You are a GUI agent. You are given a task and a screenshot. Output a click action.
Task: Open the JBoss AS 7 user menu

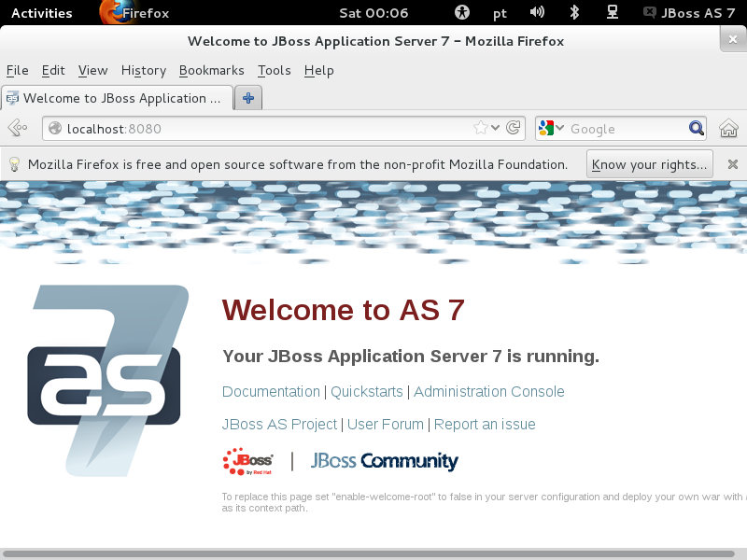(689, 13)
